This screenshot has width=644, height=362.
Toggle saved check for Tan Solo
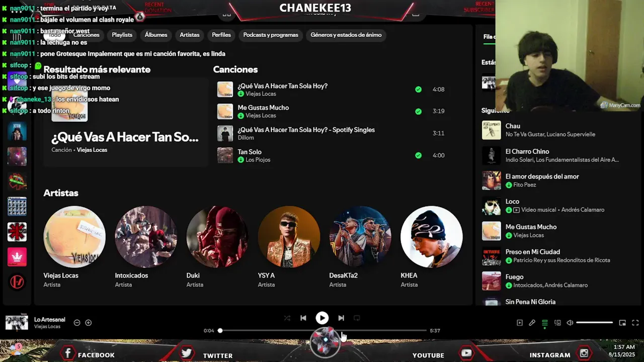pyautogui.click(x=418, y=155)
